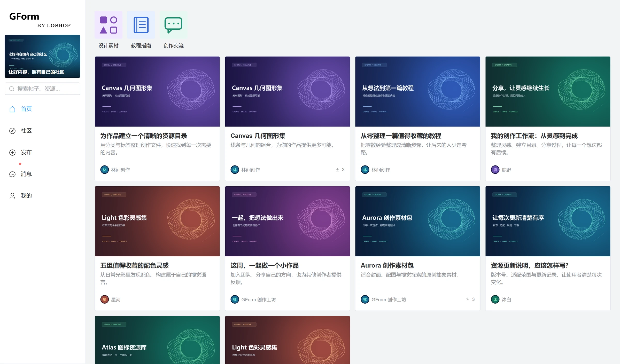The image size is (620, 364).
Task: Open post 为作品建立一个清晰的资源目录
Action: click(144, 136)
